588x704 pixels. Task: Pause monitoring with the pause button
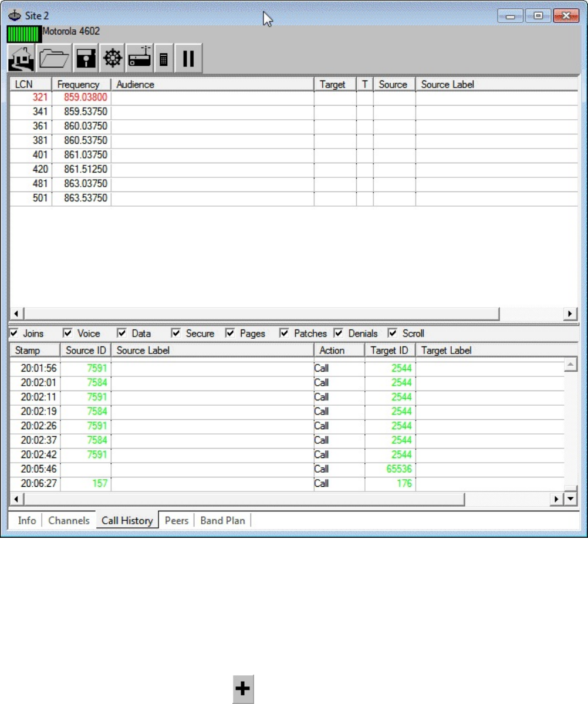click(188, 58)
